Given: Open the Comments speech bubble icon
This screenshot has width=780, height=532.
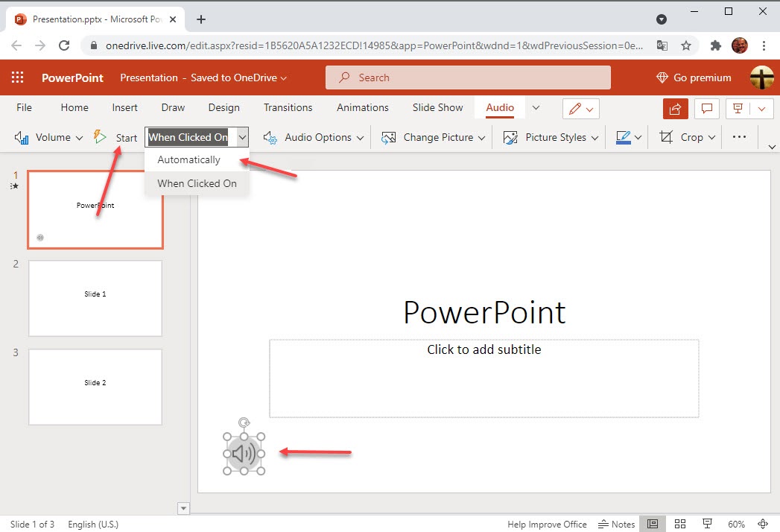Looking at the screenshot, I should [x=706, y=109].
